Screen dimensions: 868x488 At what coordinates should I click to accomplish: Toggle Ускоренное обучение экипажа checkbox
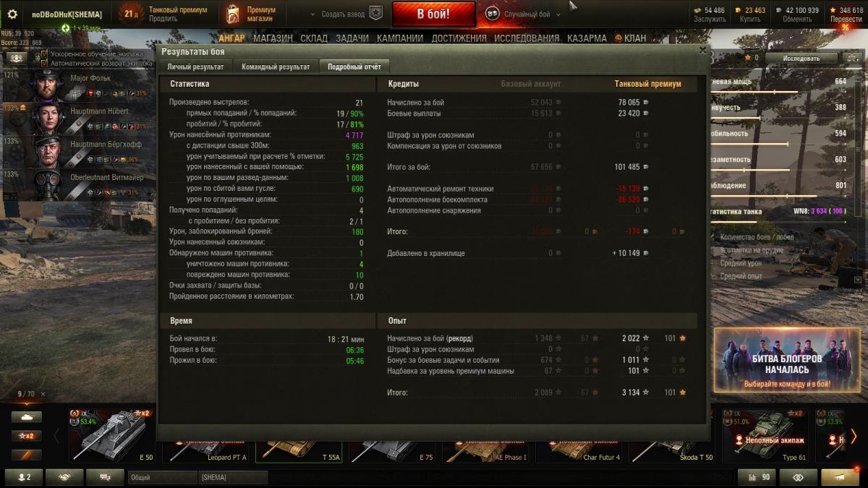point(45,54)
